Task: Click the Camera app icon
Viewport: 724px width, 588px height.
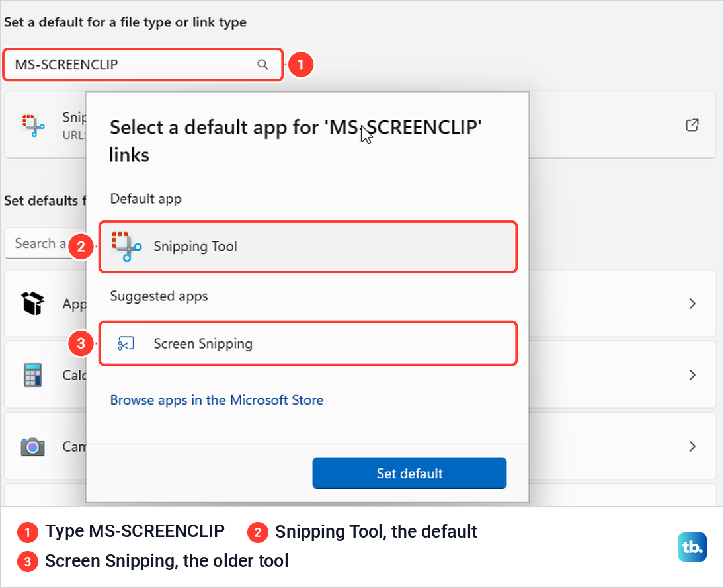Action: pos(33,446)
